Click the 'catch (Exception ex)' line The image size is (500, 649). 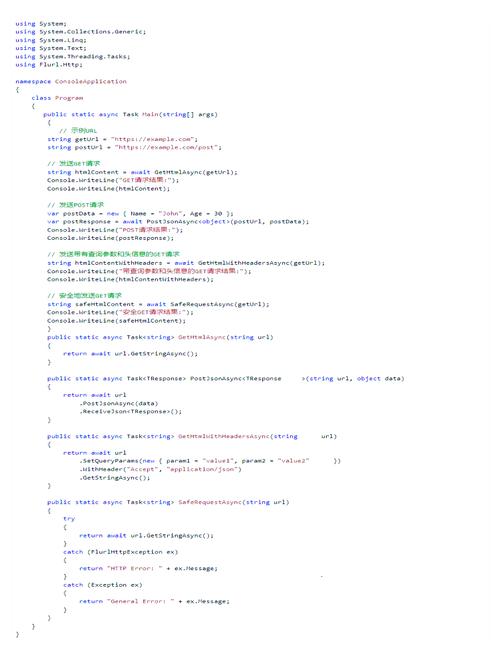point(103,585)
